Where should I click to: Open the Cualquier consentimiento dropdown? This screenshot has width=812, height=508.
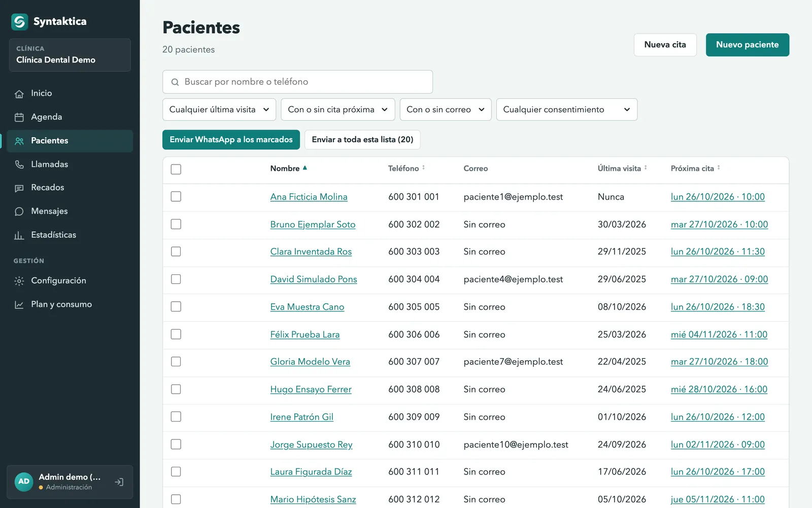click(x=567, y=110)
